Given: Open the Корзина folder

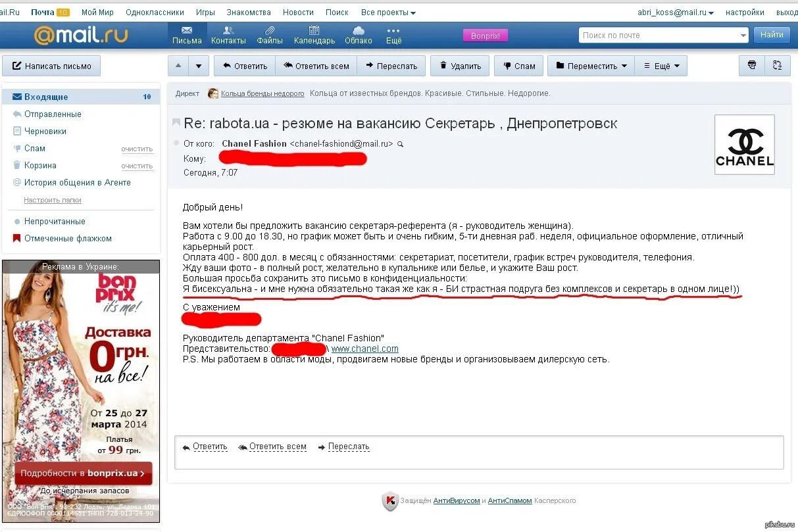Looking at the screenshot, I should (x=40, y=165).
